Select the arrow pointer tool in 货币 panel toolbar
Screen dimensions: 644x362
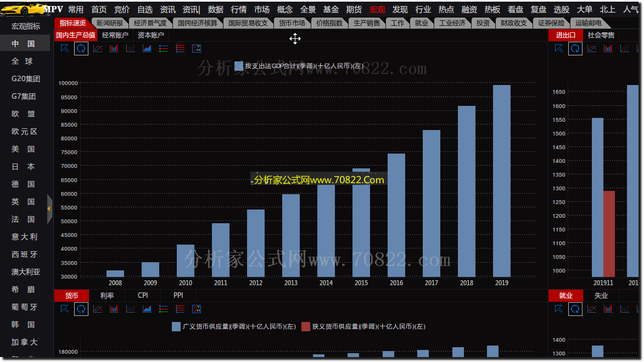pos(65,309)
